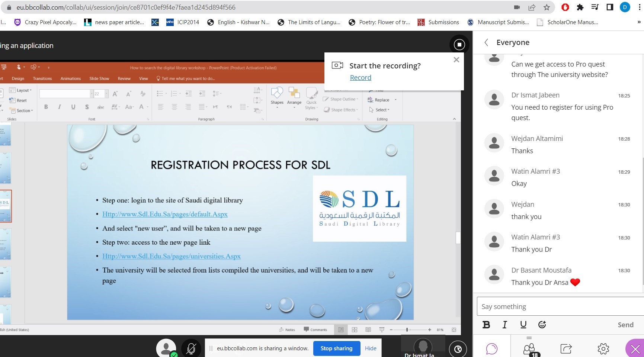Viewport: 644px width, 357px height.
Task: Click the Say something message field
Action: tap(560, 307)
